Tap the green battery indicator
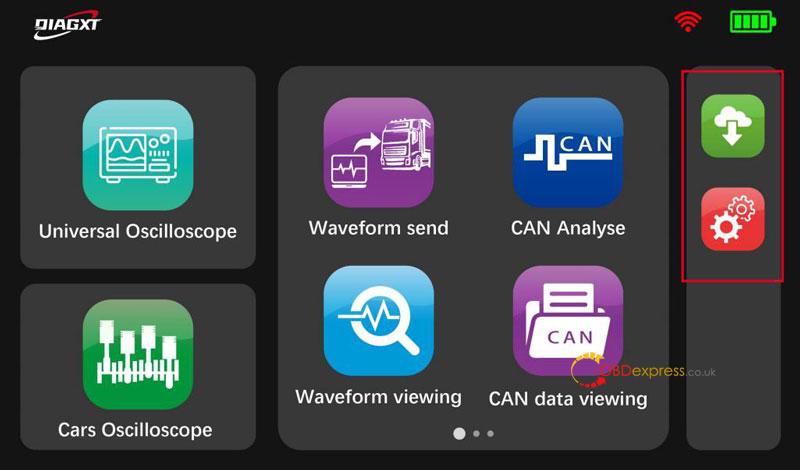The height and width of the screenshot is (470, 800). (753, 22)
